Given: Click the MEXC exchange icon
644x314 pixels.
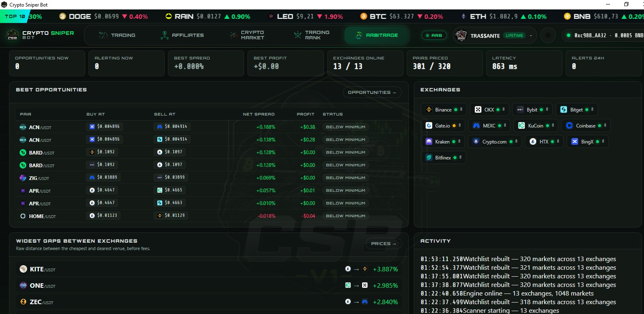Looking at the screenshot, I should pyautogui.click(x=476, y=125).
